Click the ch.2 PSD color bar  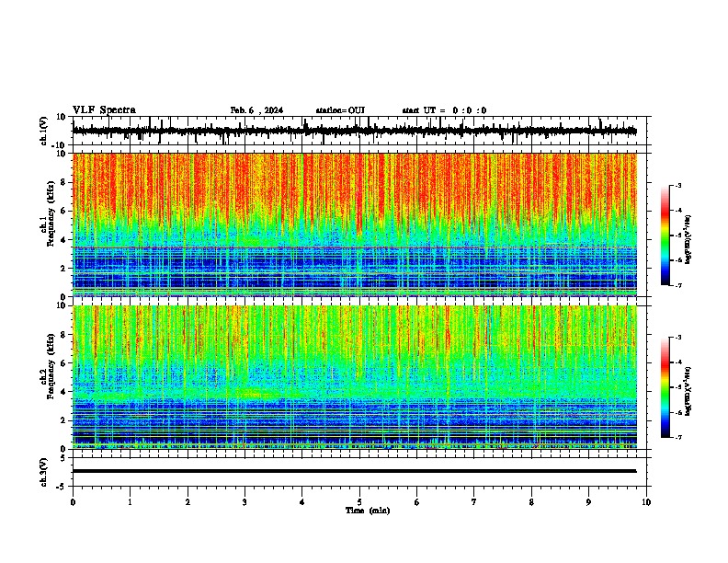coord(665,387)
